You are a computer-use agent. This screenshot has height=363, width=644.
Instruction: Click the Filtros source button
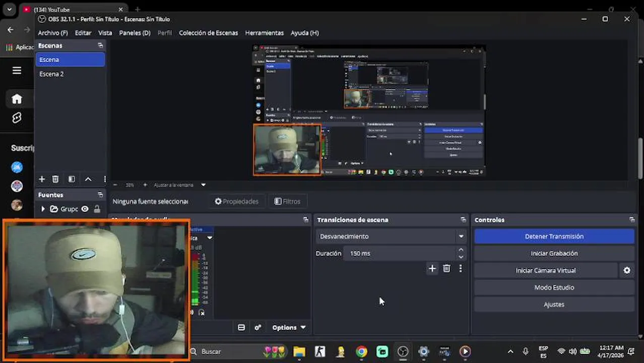coord(287,201)
